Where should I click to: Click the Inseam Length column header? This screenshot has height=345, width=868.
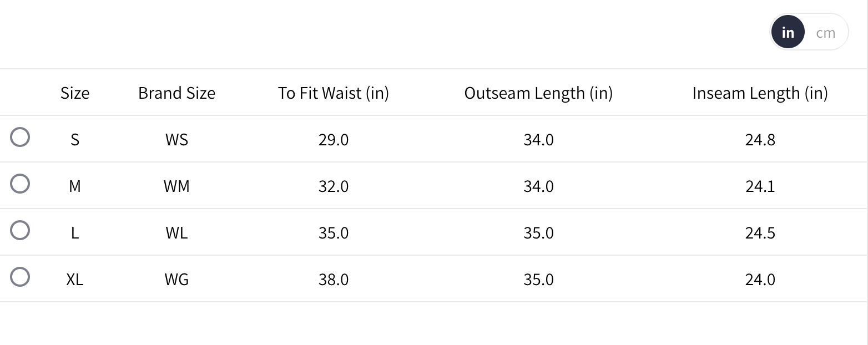coord(760,93)
